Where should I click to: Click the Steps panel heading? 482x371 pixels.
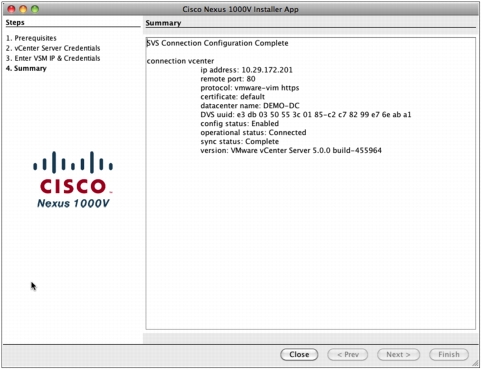[15, 22]
